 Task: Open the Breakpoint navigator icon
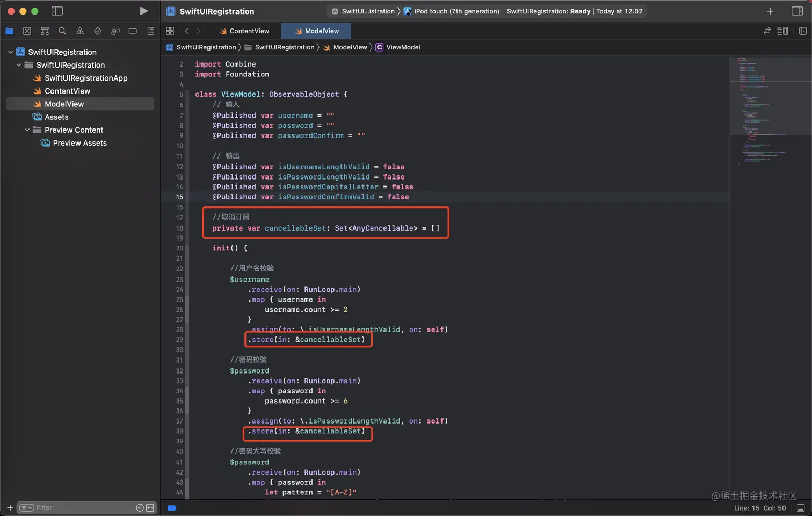(133, 31)
